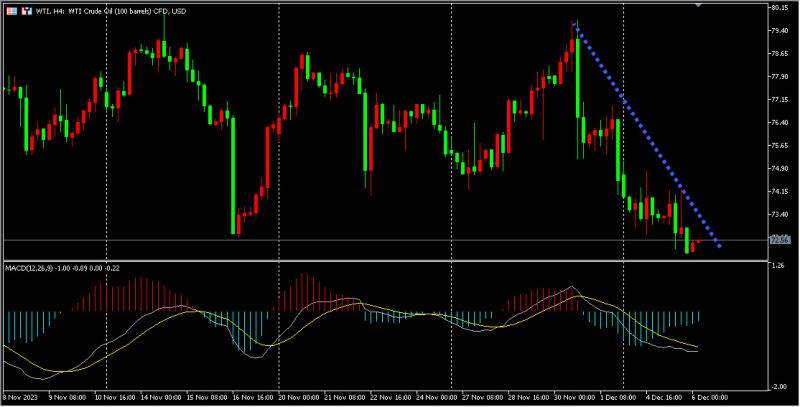The height and width of the screenshot is (407, 800).
Task: Click the 74.15 price axis label
Action: coord(780,191)
